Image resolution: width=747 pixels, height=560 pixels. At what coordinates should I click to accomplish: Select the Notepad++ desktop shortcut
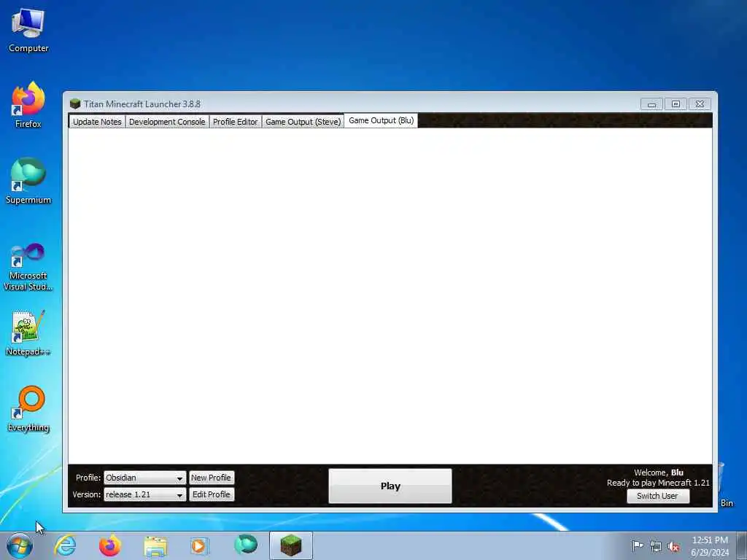(28, 332)
